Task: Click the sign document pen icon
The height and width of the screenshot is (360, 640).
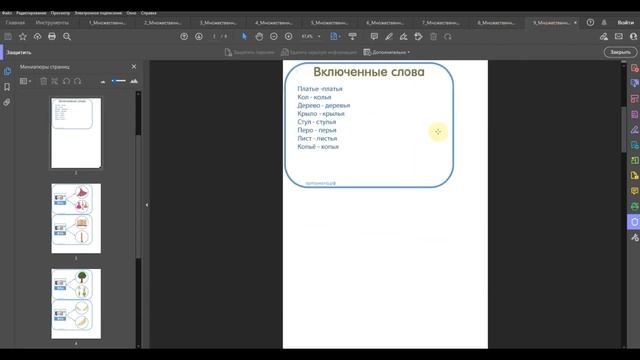Action: tap(404, 37)
